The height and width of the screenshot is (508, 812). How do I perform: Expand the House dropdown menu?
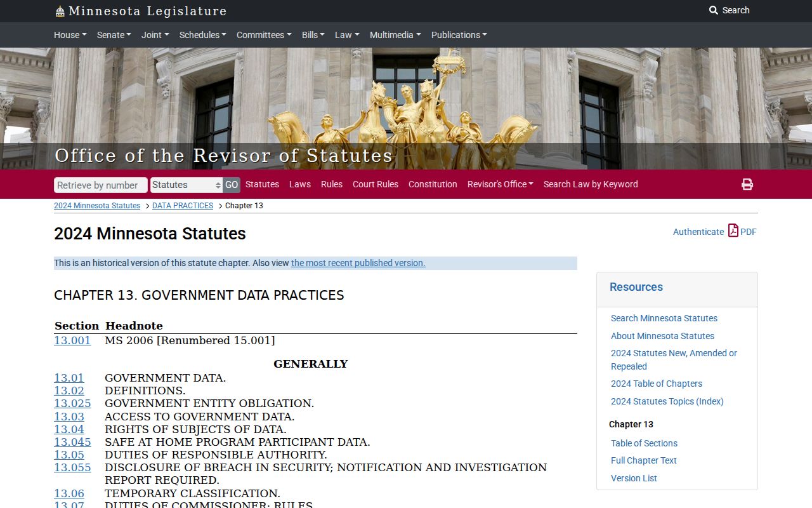[x=70, y=35]
